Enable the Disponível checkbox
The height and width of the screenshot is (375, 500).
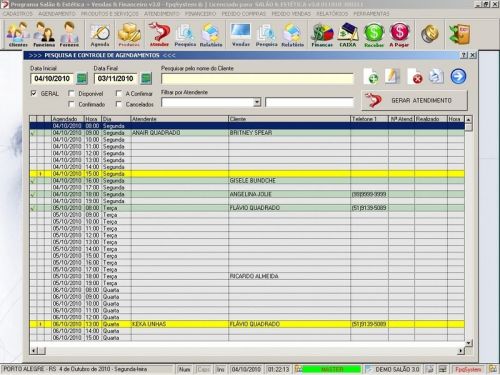71,93
